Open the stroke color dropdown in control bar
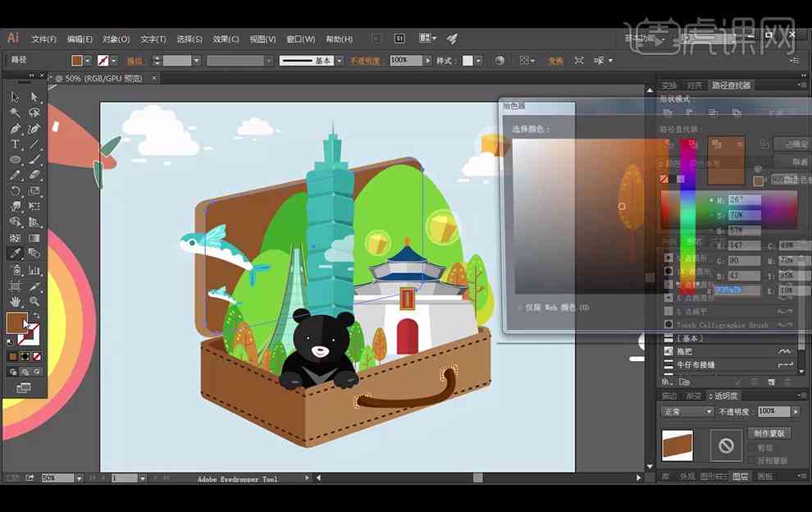 [x=114, y=61]
